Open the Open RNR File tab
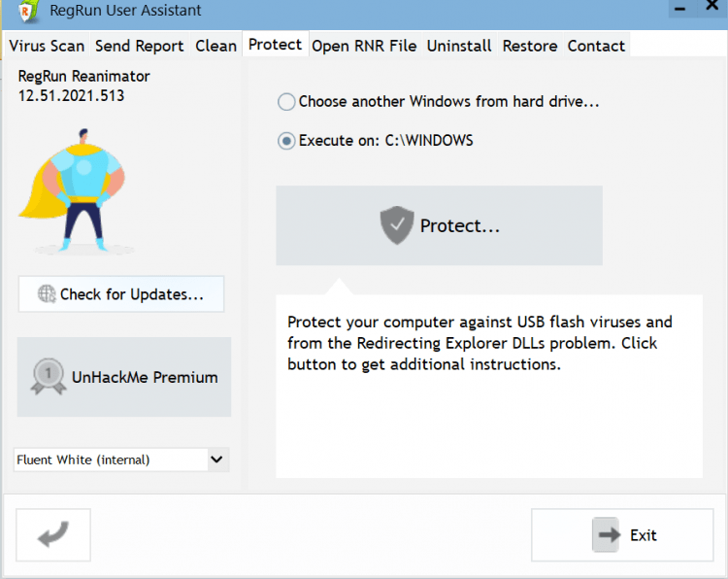The height and width of the screenshot is (579, 728). click(364, 46)
